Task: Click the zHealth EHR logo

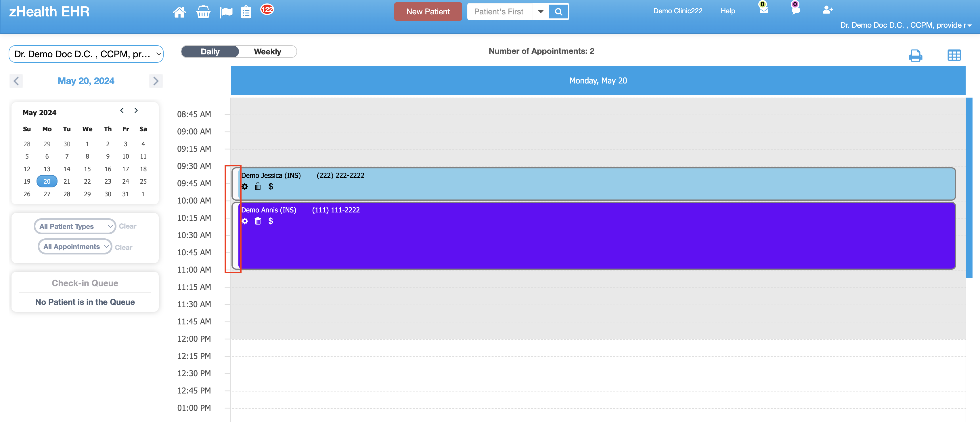Action: 49,12
